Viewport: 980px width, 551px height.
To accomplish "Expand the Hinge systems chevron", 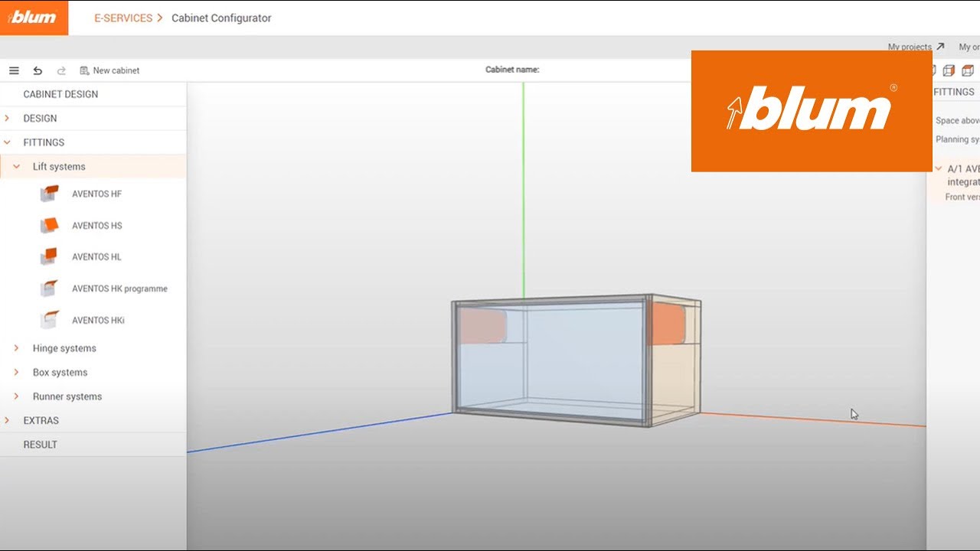I will (x=16, y=348).
